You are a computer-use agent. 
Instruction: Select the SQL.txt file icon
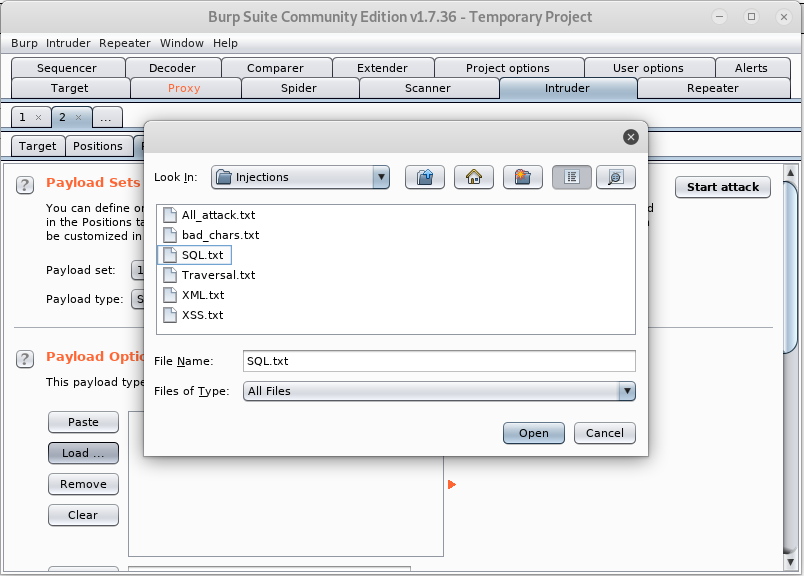click(x=169, y=255)
